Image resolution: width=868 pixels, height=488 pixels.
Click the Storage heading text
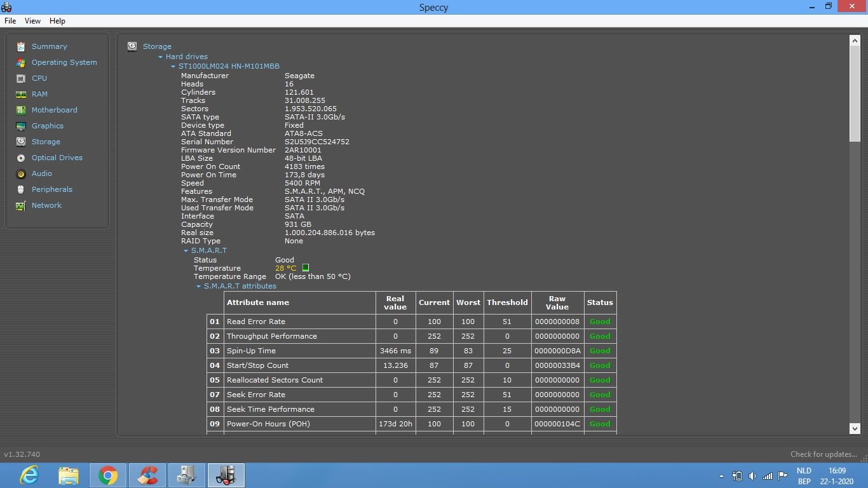(157, 46)
